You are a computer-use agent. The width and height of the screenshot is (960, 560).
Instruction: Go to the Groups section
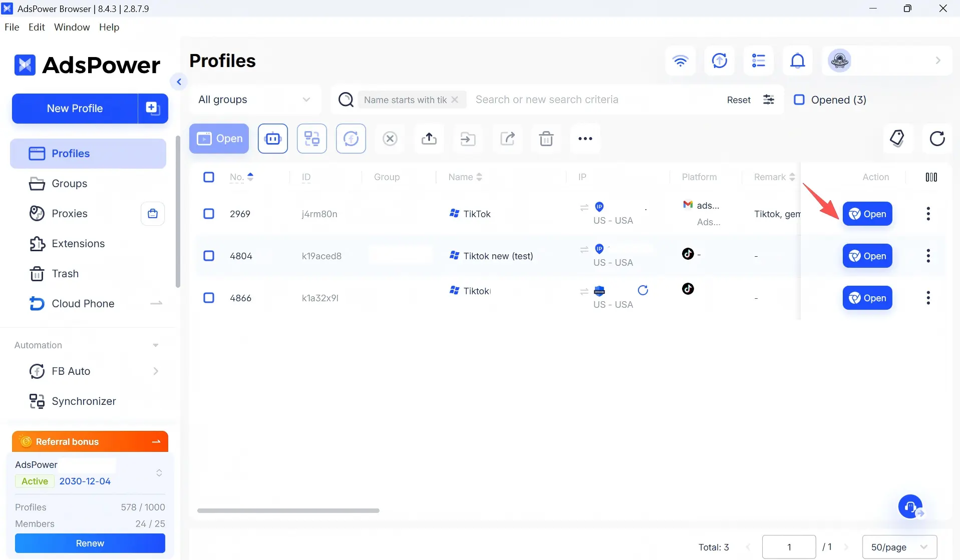[88, 184]
